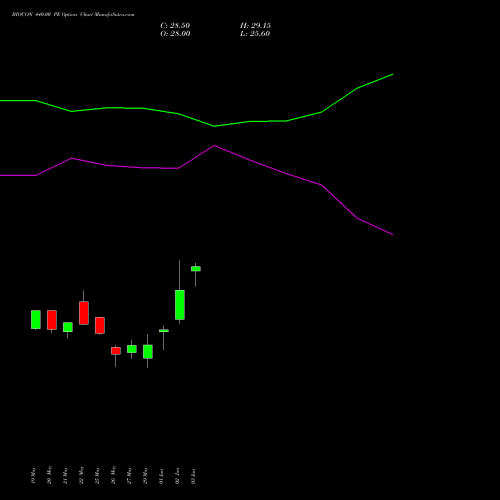Select the red candle for 20 May
Viewport: 500px width, 500px height.
click(52, 320)
